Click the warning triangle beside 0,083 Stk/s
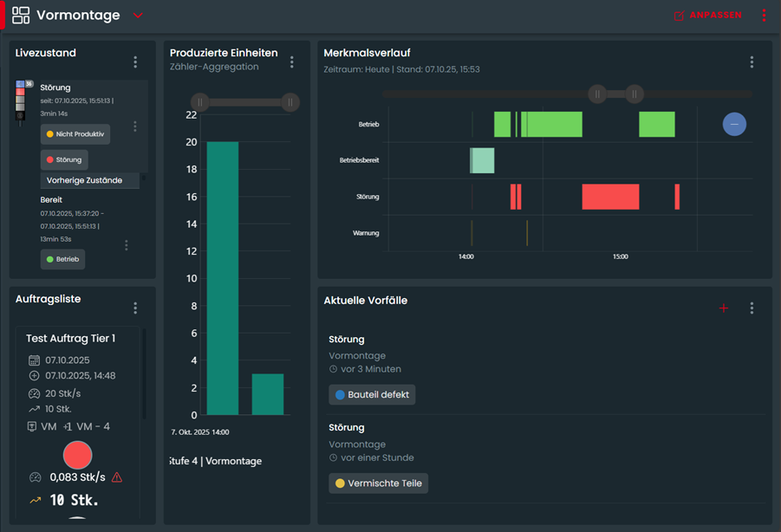The image size is (781, 532). 117,477
